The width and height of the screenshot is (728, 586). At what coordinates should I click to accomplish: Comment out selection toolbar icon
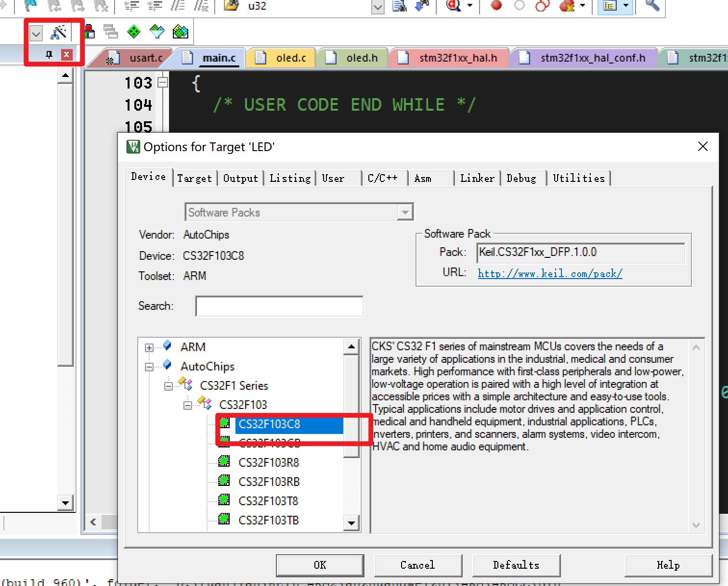point(178,6)
